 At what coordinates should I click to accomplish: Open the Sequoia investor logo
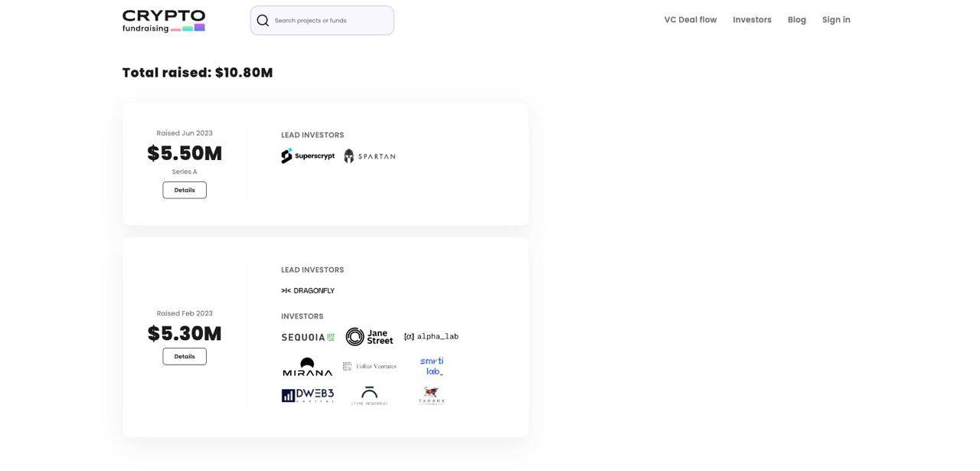[308, 337]
